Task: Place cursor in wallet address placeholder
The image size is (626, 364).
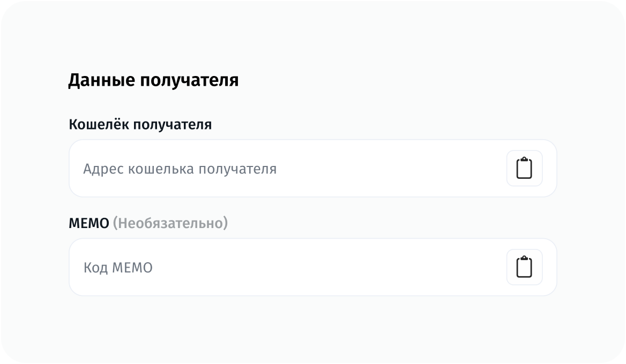Action: point(180,169)
